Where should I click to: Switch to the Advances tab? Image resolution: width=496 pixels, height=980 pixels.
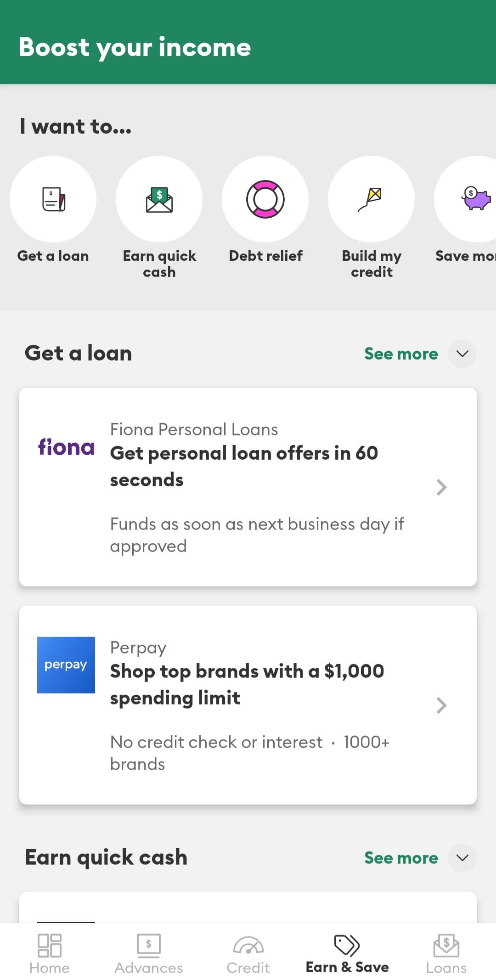click(149, 953)
